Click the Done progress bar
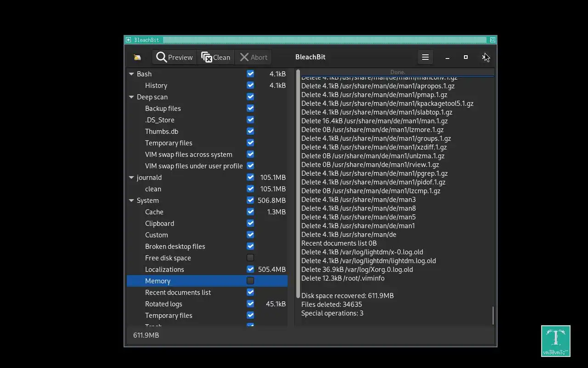This screenshot has width=588, height=368. pyautogui.click(x=397, y=72)
